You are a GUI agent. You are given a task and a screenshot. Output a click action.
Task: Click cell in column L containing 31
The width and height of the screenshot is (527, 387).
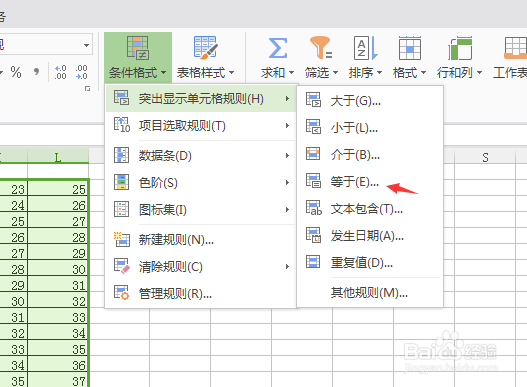pyautogui.click(x=58, y=284)
